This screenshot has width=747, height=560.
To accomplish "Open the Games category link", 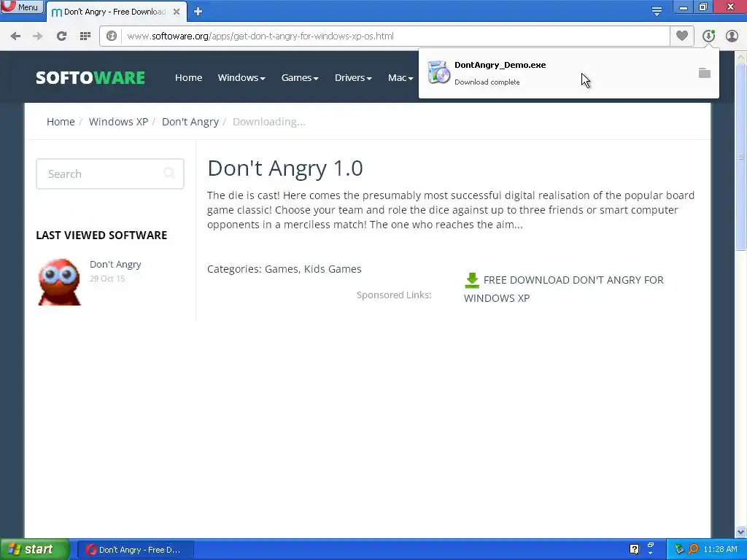I will coord(281,269).
